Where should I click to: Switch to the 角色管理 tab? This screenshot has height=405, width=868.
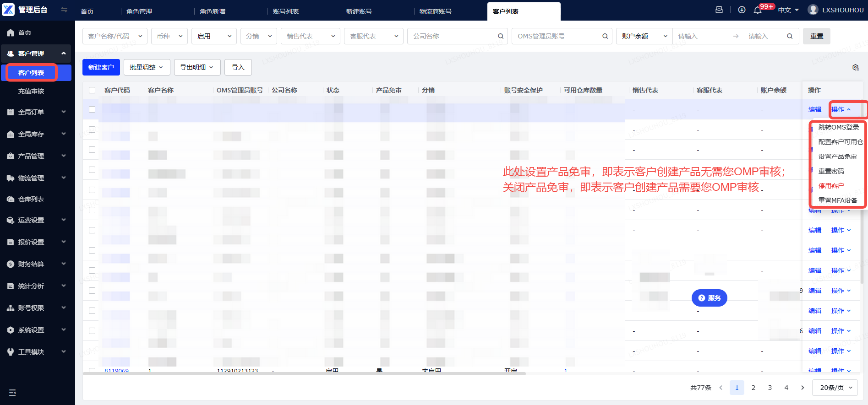click(x=139, y=11)
